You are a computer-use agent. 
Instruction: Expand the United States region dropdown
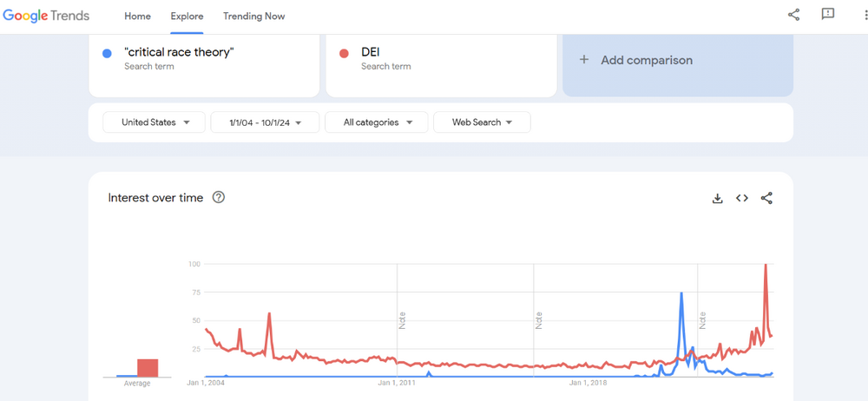click(x=155, y=122)
